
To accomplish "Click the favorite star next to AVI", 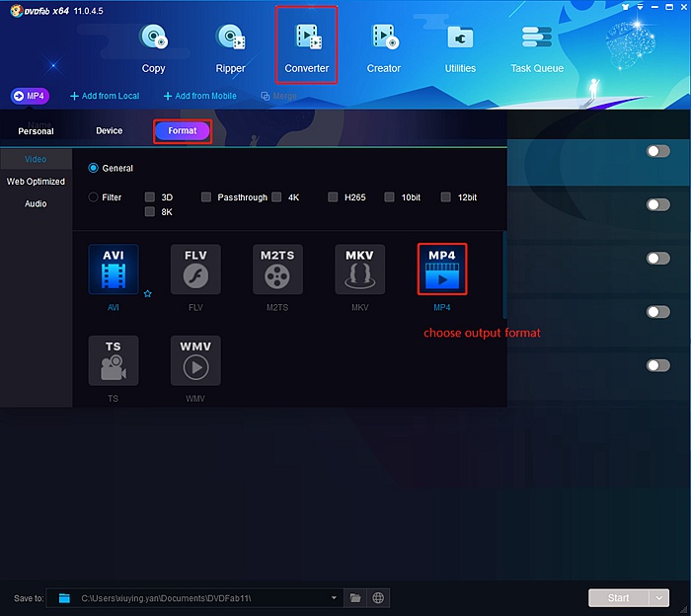I will [148, 293].
